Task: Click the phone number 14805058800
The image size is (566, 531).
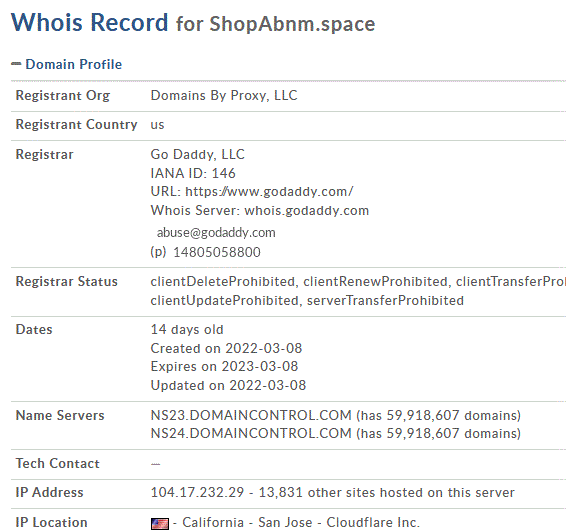Action: [217, 252]
